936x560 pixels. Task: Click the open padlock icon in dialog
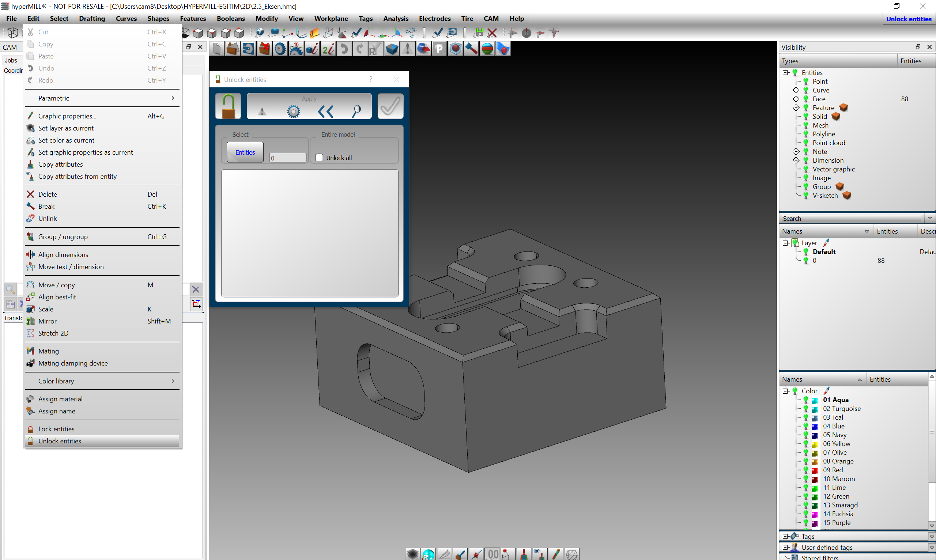(x=228, y=106)
